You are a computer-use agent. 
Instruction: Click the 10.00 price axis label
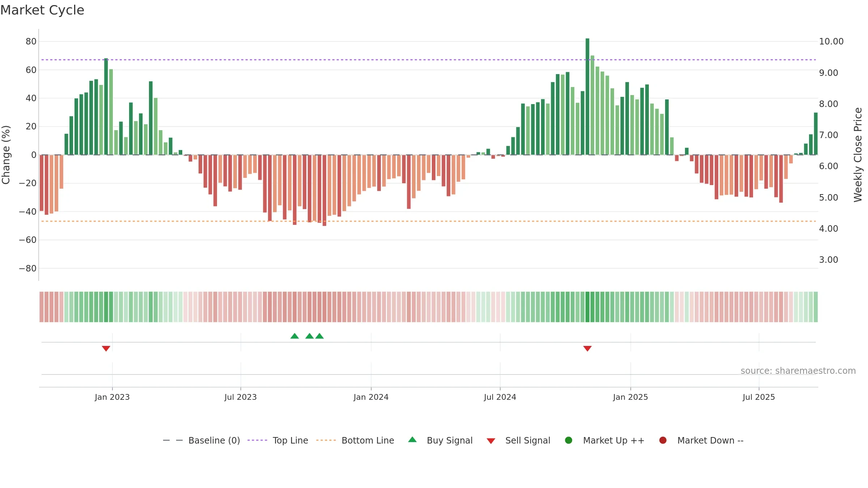pos(831,42)
